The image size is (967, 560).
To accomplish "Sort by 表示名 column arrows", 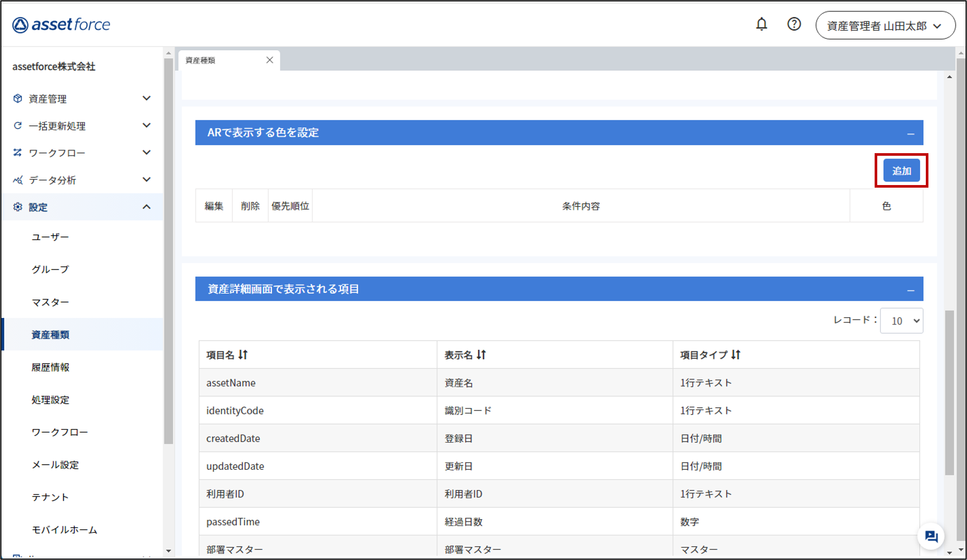I will point(481,355).
